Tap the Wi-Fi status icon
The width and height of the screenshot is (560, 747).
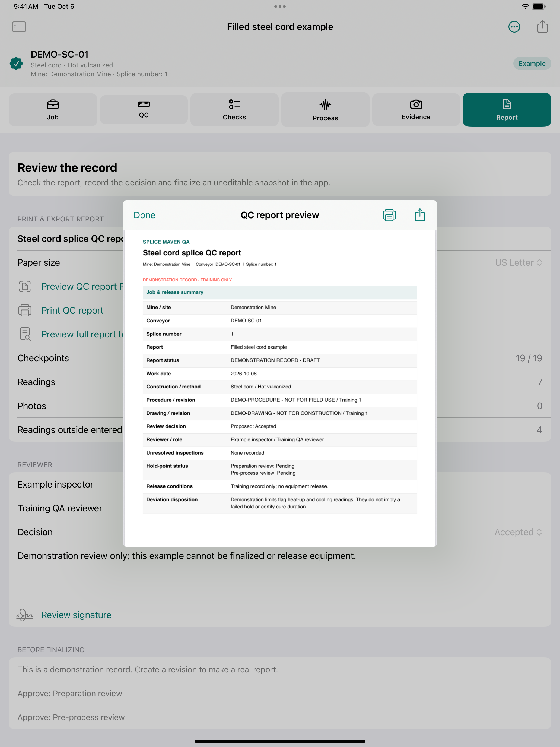pos(525,7)
